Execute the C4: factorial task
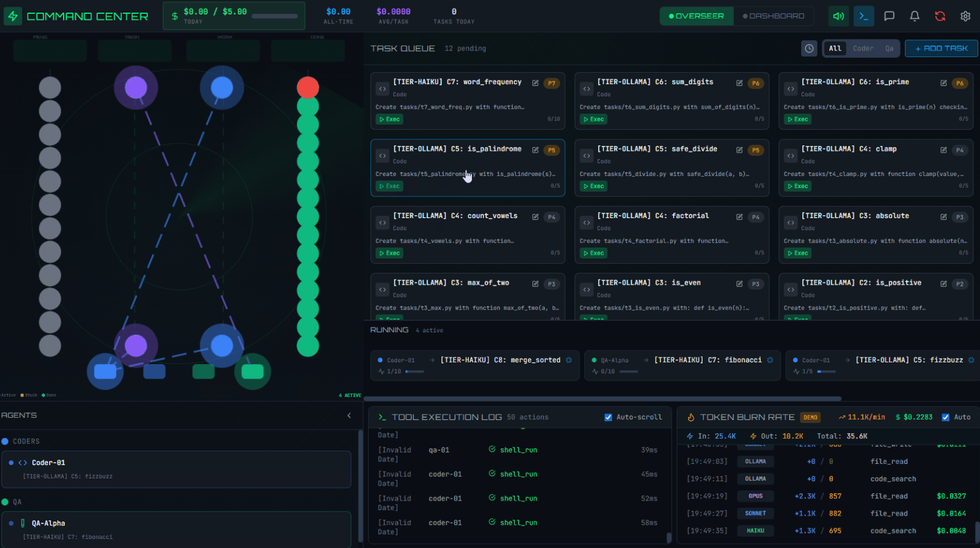This screenshot has width=980, height=548. tap(594, 254)
